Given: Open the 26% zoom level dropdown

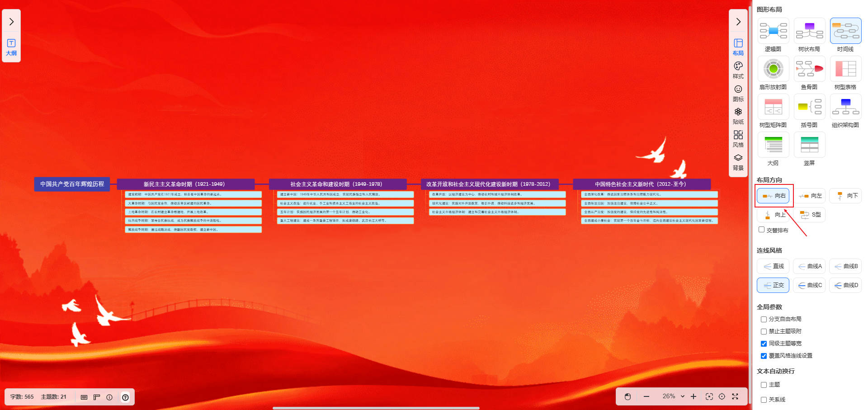Looking at the screenshot, I should click(x=673, y=396).
